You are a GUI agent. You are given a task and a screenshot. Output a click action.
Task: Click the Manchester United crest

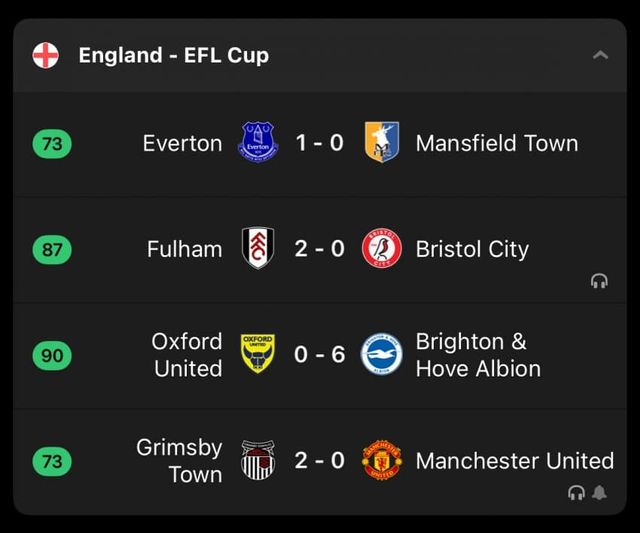pos(381,461)
